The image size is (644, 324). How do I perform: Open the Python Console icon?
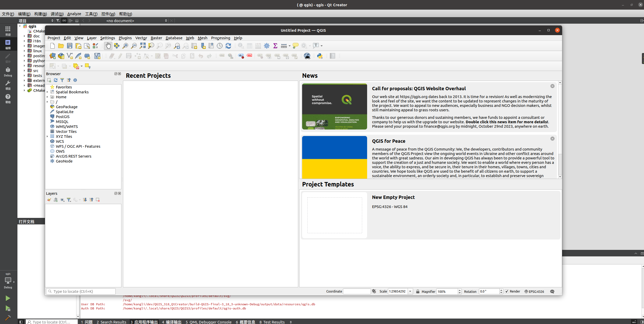point(320,56)
